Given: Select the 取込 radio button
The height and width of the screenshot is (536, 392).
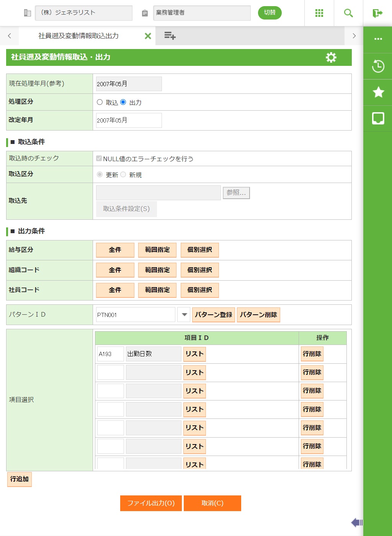Looking at the screenshot, I should click(x=100, y=102).
